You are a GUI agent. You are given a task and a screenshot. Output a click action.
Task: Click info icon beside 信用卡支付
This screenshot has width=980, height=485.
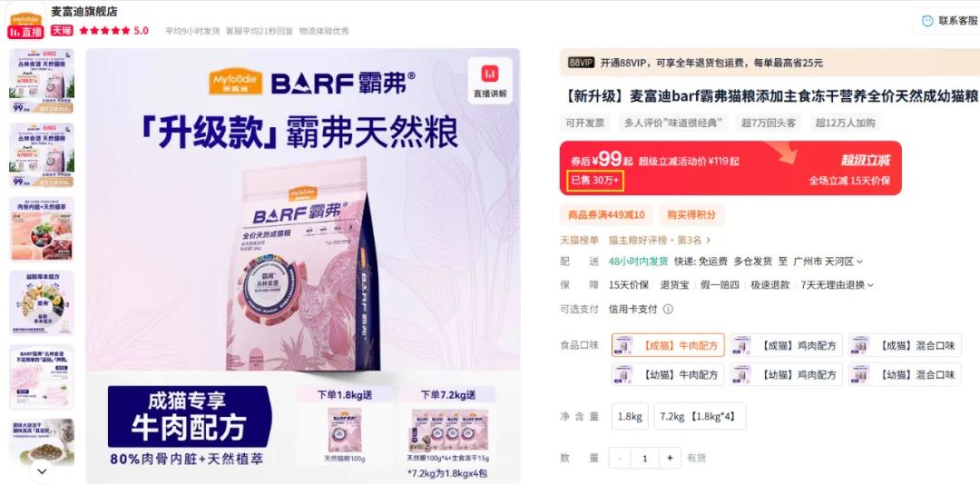tap(668, 309)
